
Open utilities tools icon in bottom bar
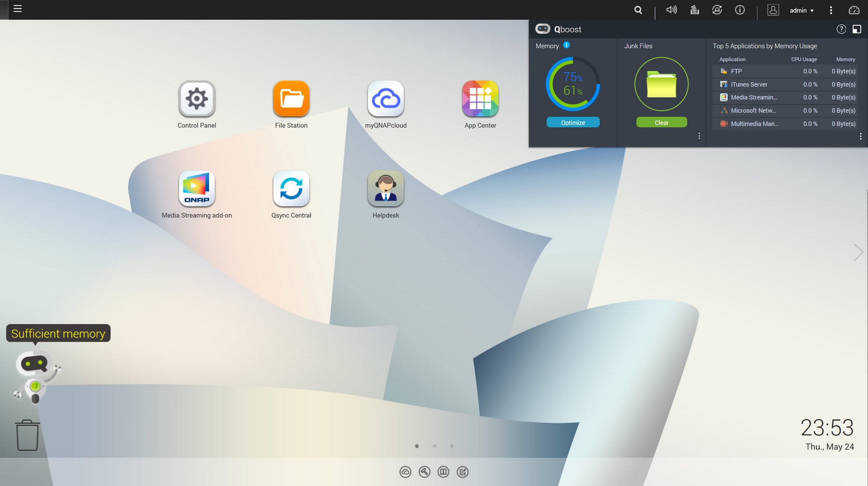point(424,472)
